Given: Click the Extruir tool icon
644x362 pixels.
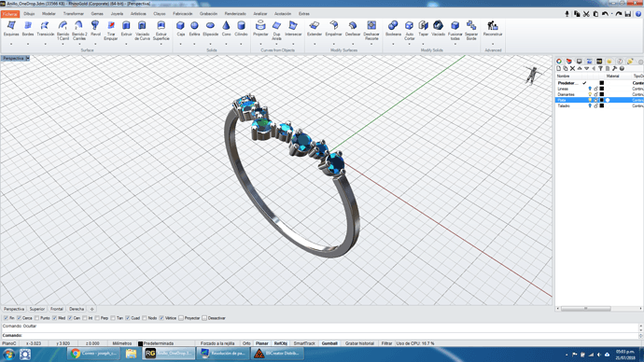Looking at the screenshot, I should pos(127,28).
